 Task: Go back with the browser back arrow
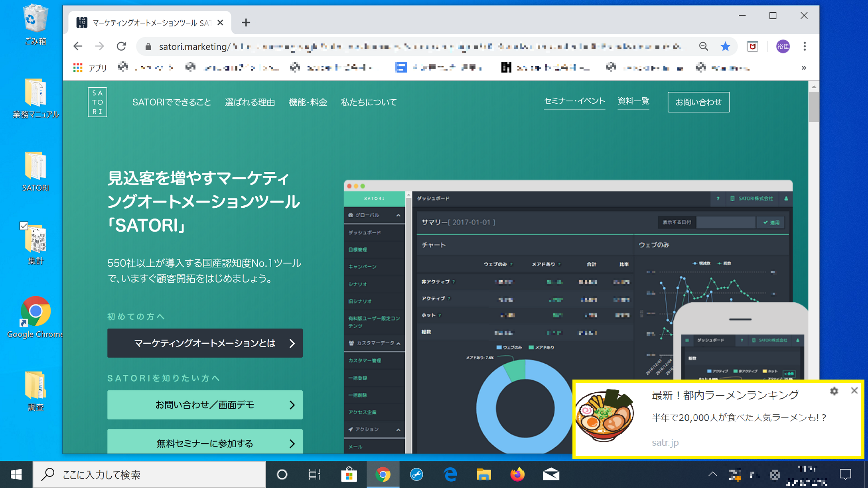point(78,47)
